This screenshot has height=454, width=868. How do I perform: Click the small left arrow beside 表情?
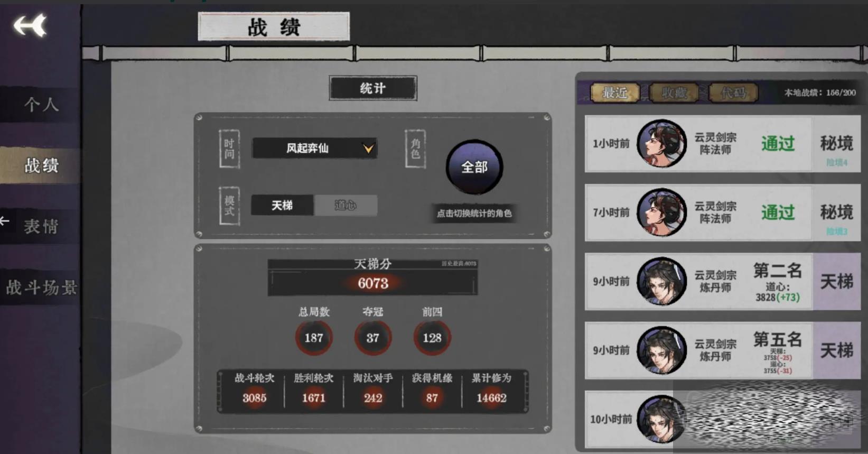coord(5,221)
